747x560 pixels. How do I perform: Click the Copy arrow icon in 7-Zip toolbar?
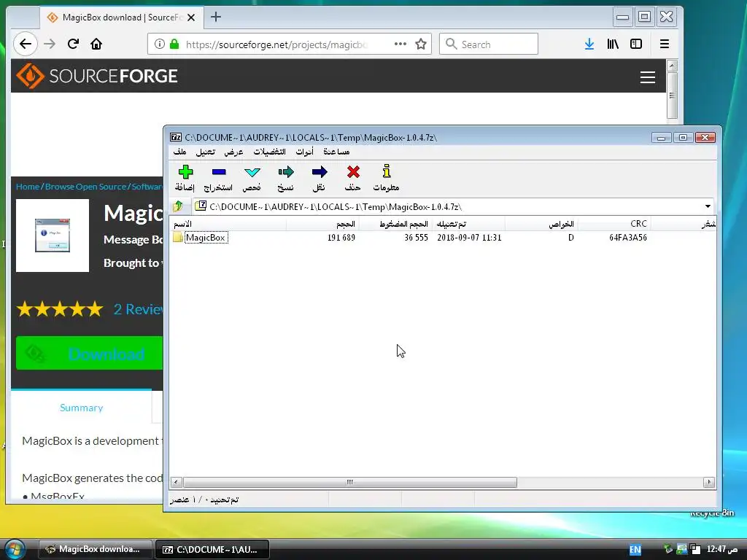coord(286,172)
